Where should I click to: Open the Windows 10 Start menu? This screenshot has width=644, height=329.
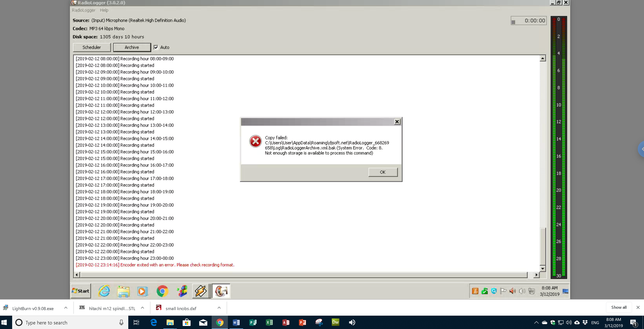click(x=4, y=323)
